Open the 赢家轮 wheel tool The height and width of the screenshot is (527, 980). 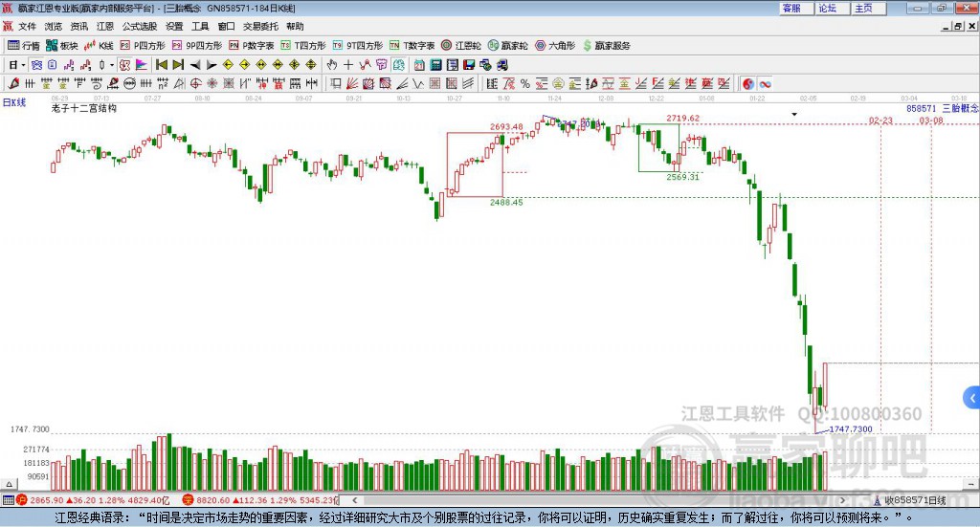(x=508, y=46)
